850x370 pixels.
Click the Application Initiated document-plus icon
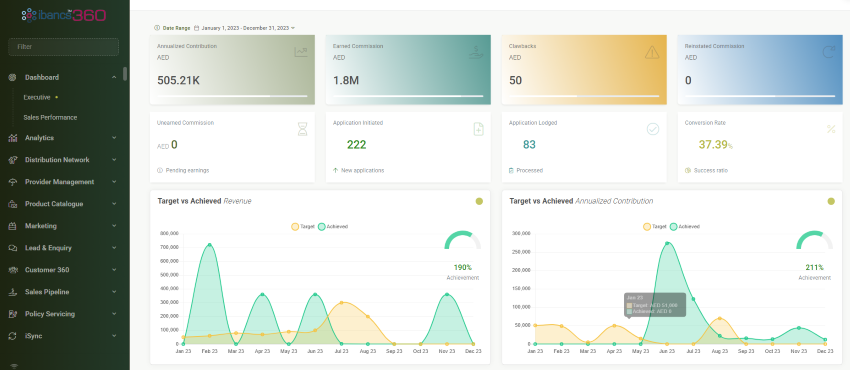tap(478, 129)
